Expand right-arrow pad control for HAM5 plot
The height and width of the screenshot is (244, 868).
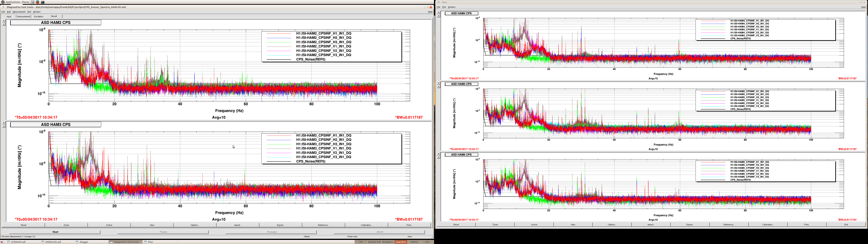pyautogui.click(x=438, y=83)
